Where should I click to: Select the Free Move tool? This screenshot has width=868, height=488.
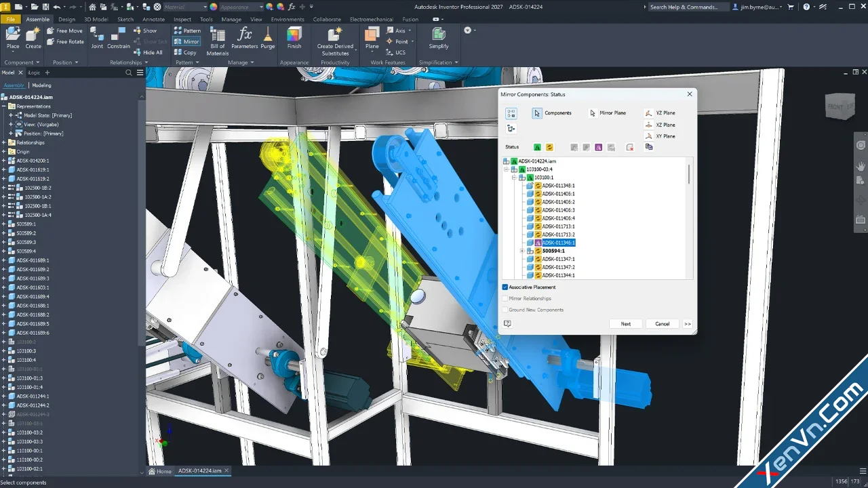(x=65, y=30)
